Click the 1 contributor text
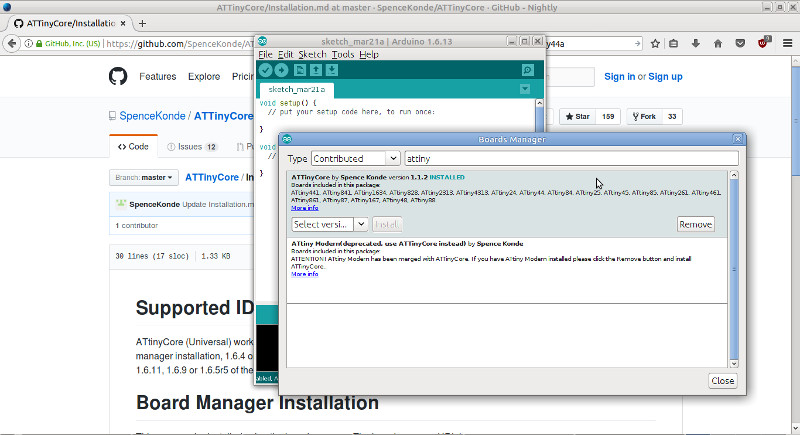The width and height of the screenshot is (800, 435). click(x=136, y=225)
